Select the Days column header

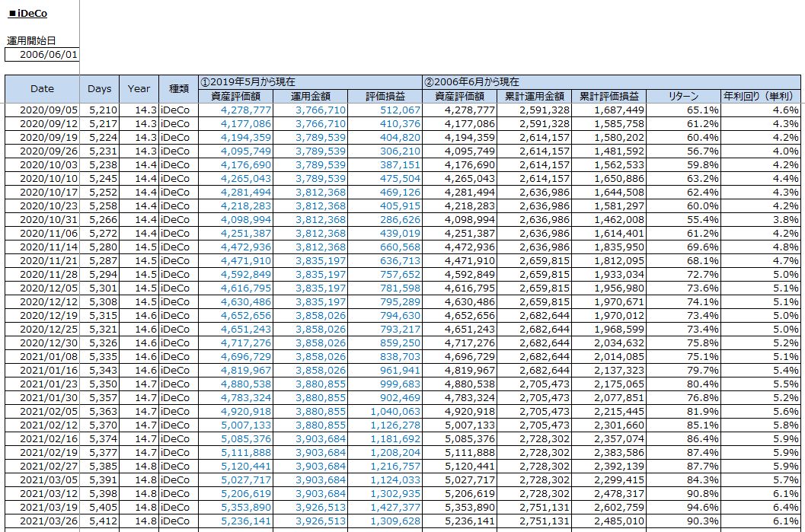tap(100, 89)
